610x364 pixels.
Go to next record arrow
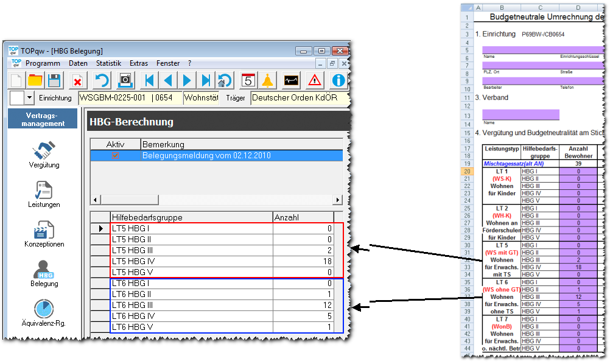click(x=188, y=80)
